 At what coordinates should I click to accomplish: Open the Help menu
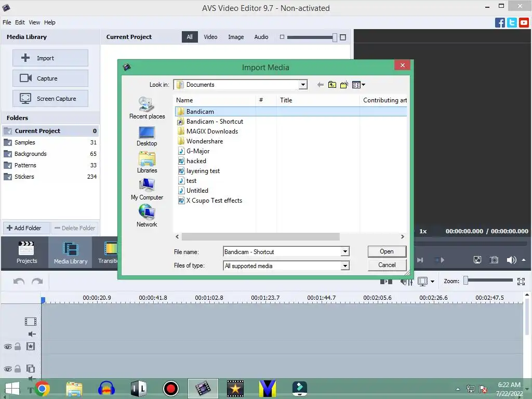pyautogui.click(x=49, y=22)
